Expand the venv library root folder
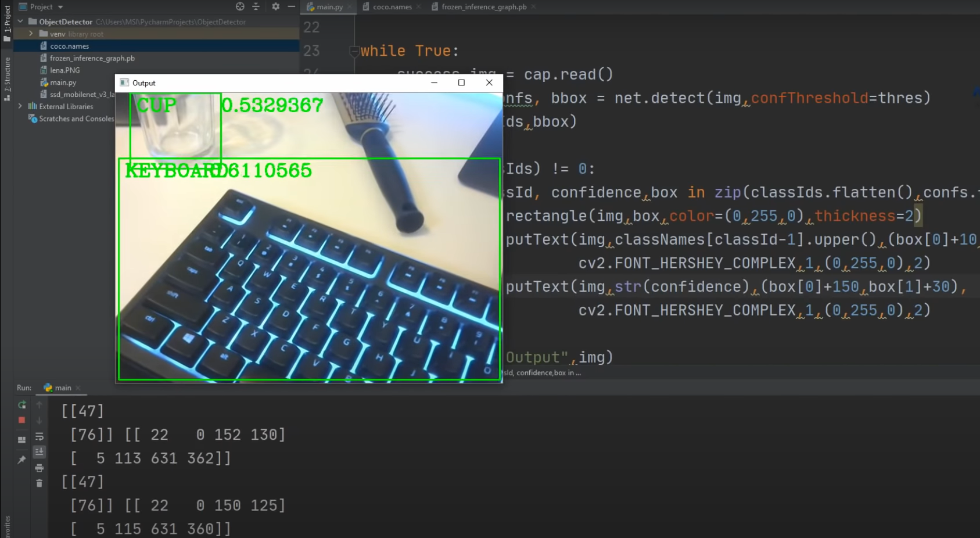980x538 pixels. 31,34
